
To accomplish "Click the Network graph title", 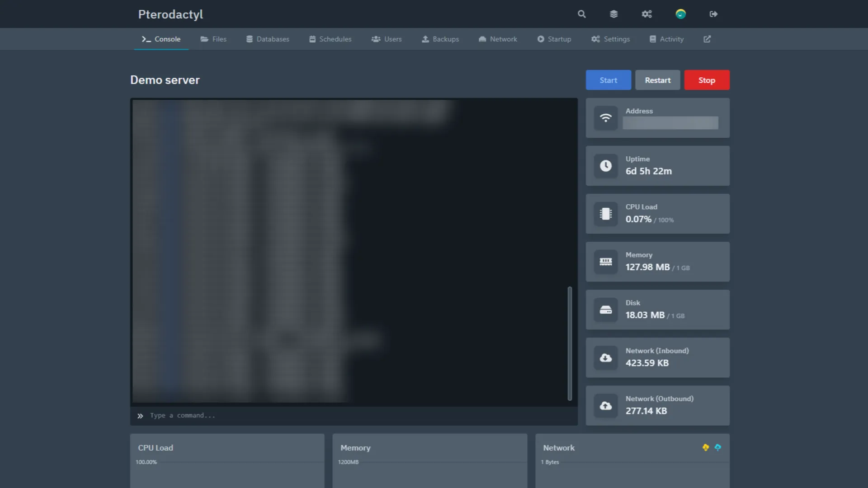I will (x=559, y=448).
